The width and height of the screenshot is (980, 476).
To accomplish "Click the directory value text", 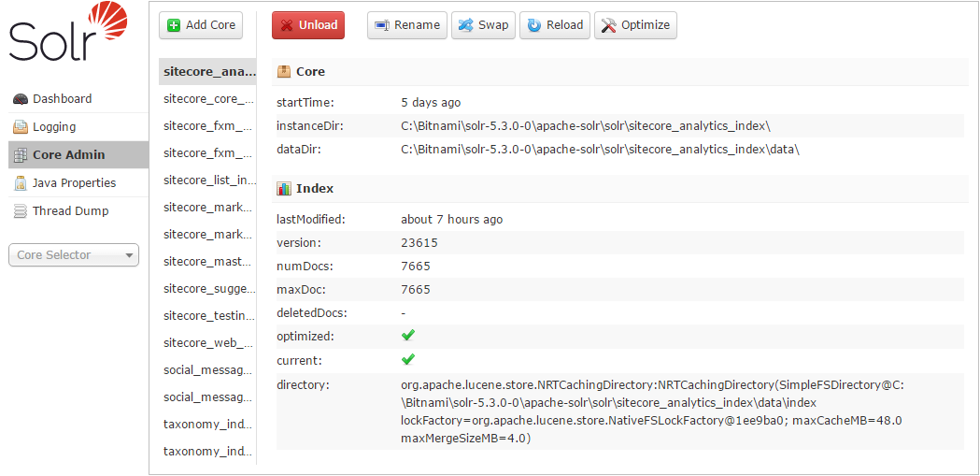I will pyautogui.click(x=652, y=411).
